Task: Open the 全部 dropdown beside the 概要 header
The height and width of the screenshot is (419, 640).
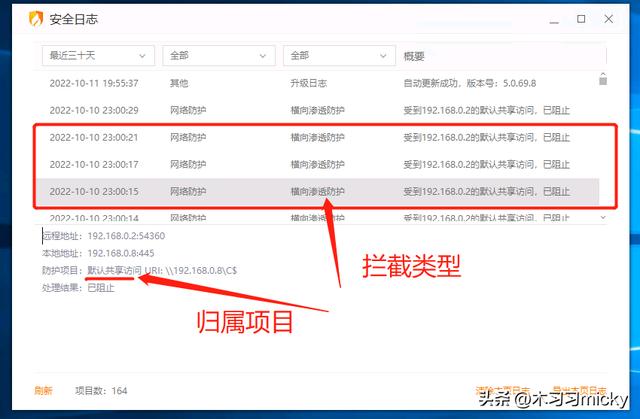Action: (339, 55)
